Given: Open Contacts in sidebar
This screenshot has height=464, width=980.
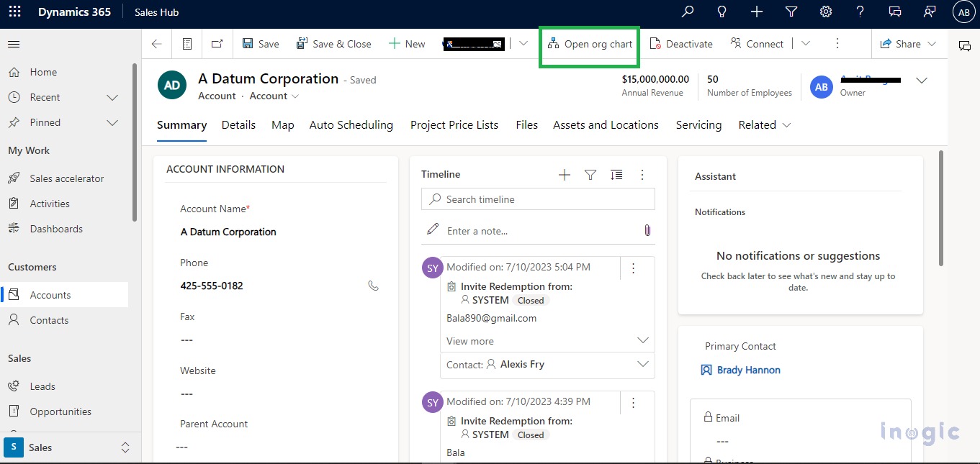Looking at the screenshot, I should coord(49,320).
